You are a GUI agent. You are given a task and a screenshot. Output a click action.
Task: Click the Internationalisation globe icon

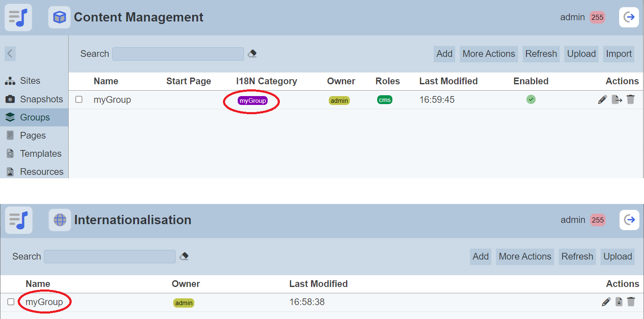point(60,220)
